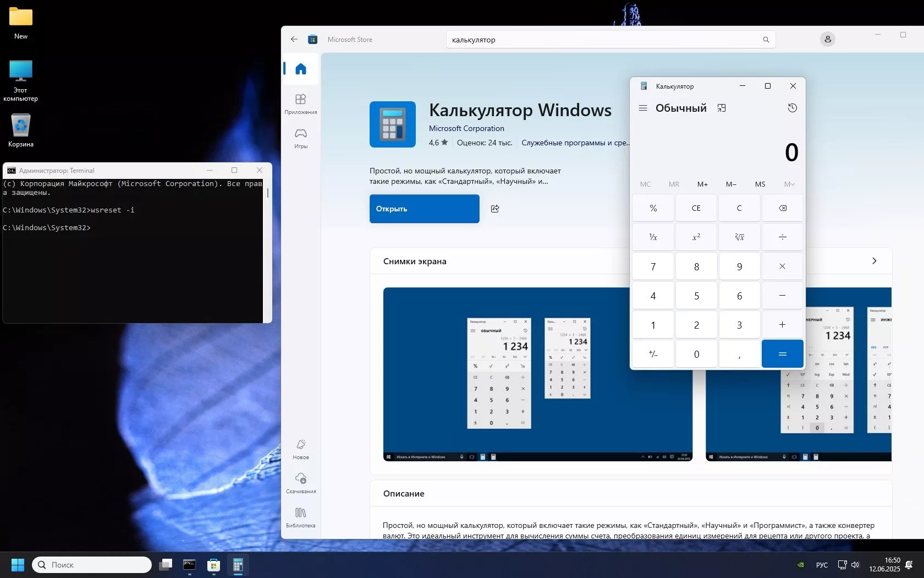
Task: Open the calculation history panel
Action: point(792,108)
